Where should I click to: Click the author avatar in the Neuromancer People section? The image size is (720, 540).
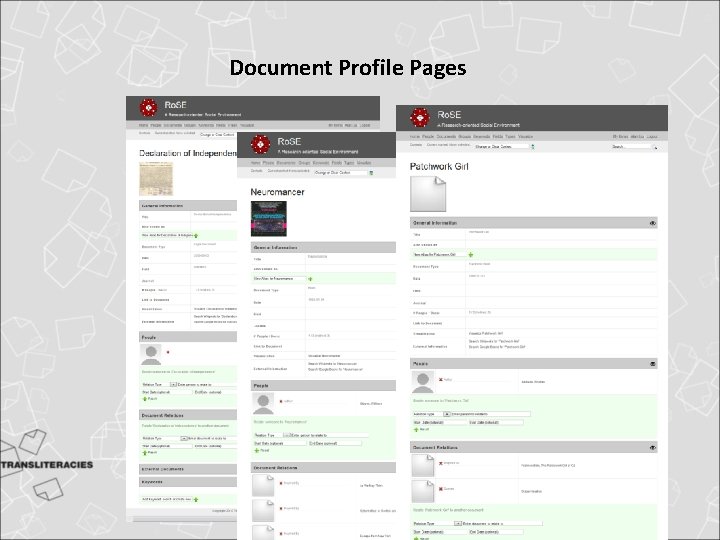point(263,404)
